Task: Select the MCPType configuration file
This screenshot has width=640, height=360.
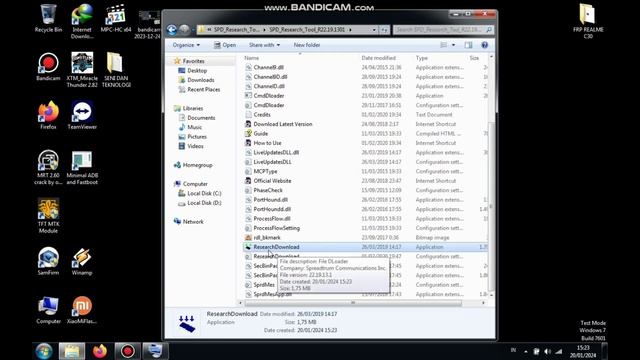Action: pyautogui.click(x=265, y=171)
